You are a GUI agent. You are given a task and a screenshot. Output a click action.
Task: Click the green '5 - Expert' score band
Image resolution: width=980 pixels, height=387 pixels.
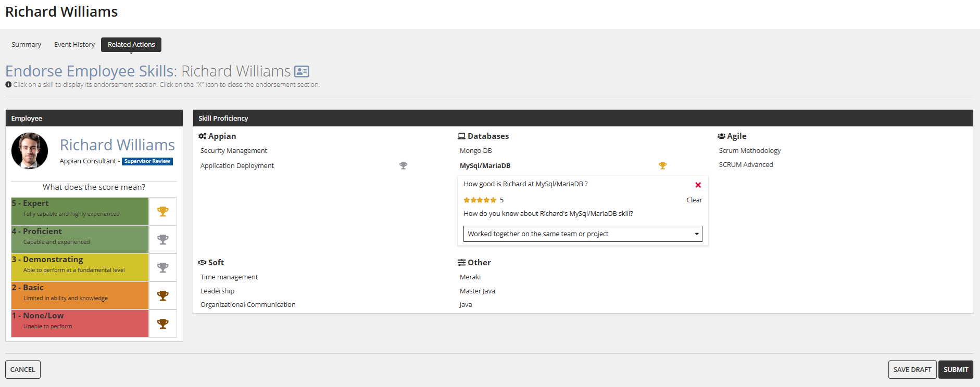point(80,211)
